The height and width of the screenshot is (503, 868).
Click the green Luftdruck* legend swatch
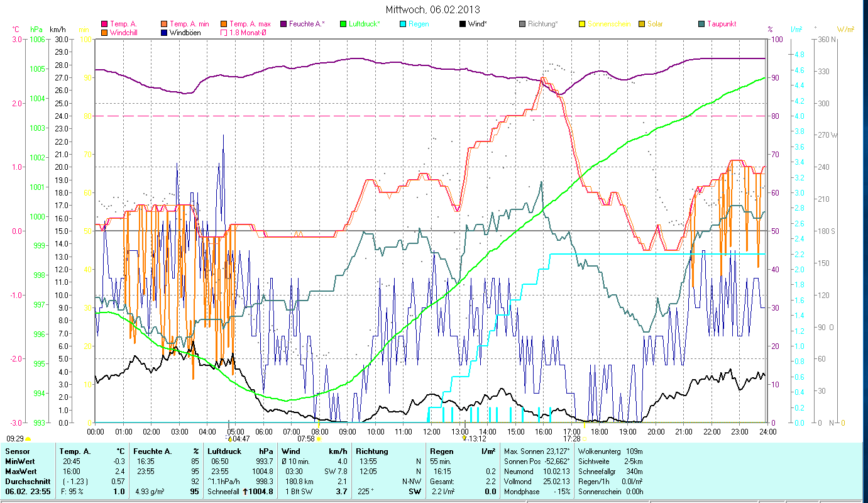point(343,24)
